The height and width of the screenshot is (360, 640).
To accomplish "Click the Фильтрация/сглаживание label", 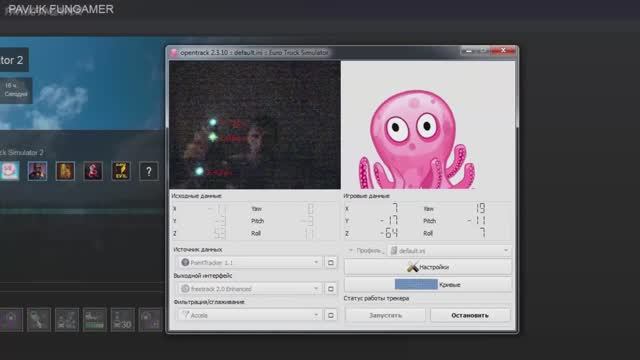I will click(209, 302).
